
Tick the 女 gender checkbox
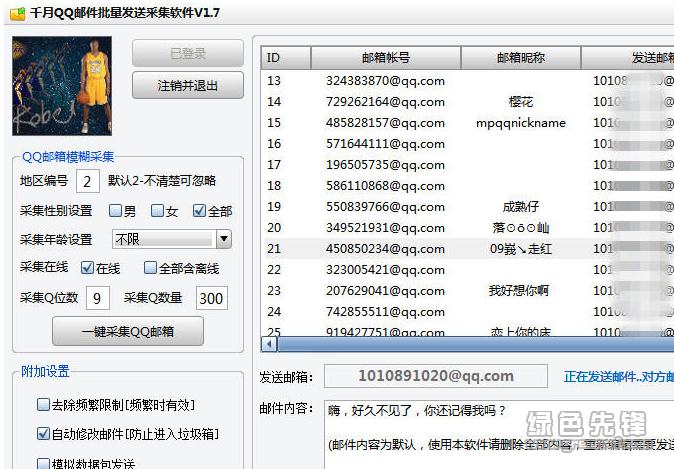pyautogui.click(x=157, y=211)
